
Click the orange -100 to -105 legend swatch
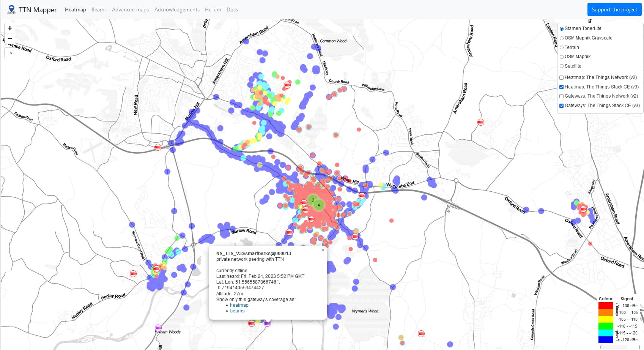[x=606, y=312]
